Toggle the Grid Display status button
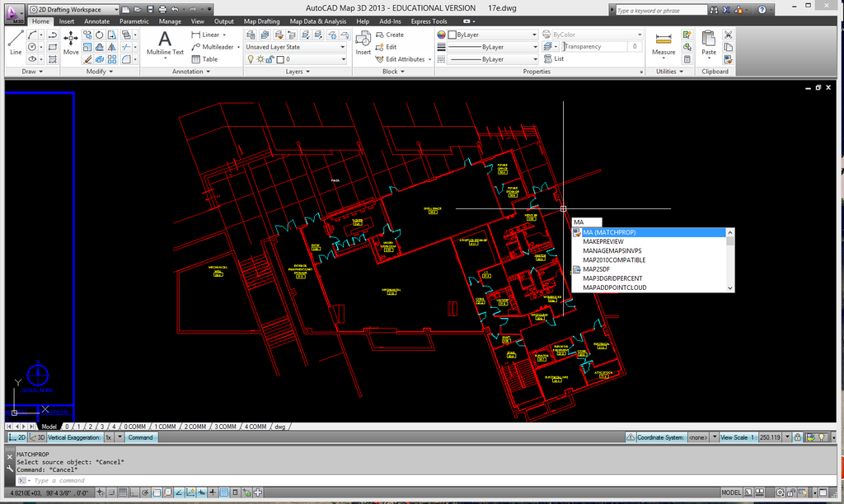844x504 pixels. [x=122, y=492]
